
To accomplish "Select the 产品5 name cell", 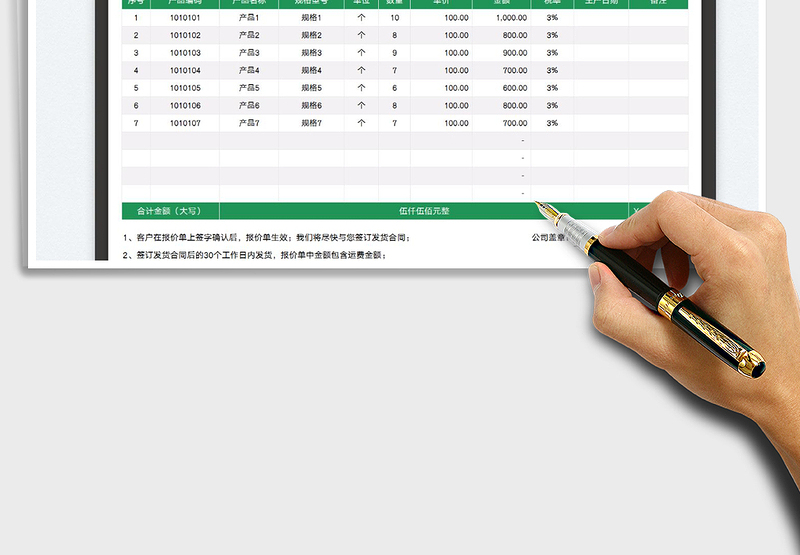I will click(249, 88).
